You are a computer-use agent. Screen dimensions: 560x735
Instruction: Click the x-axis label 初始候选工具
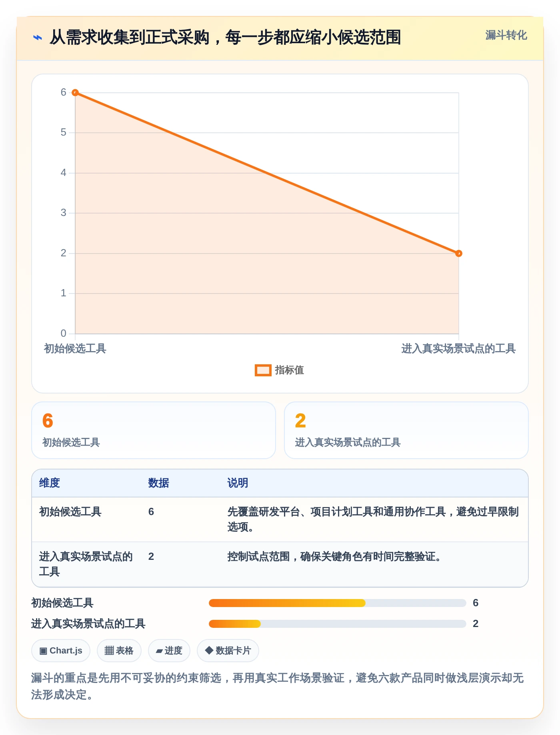point(75,349)
